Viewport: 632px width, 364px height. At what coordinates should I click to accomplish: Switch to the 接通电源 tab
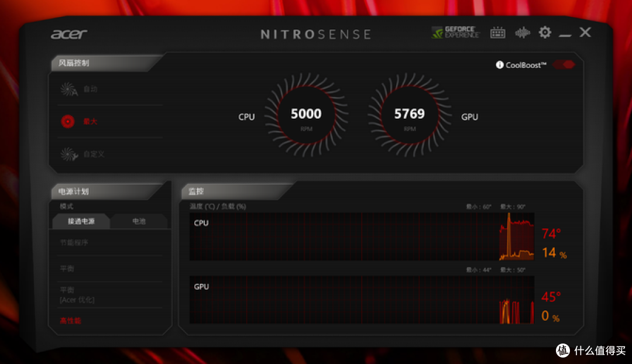(x=81, y=221)
